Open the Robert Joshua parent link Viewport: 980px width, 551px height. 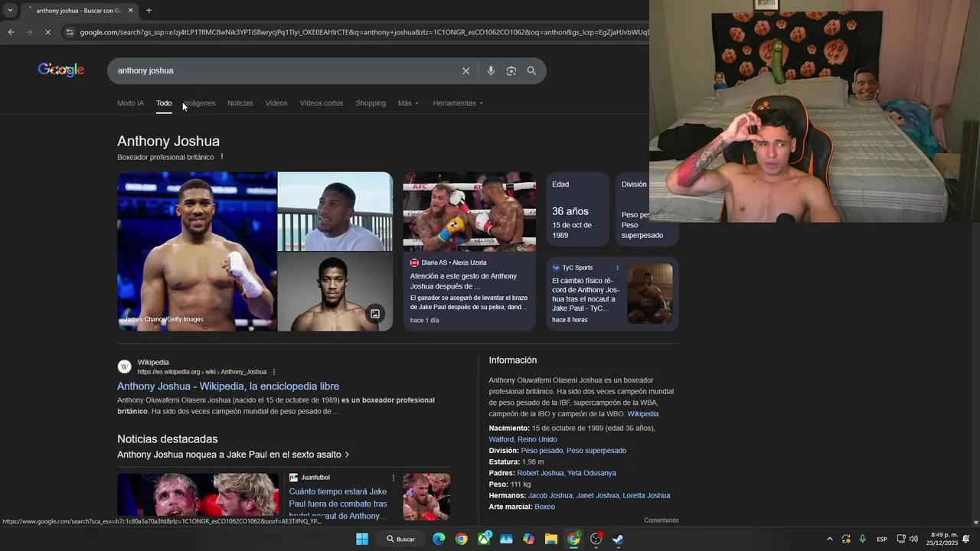click(x=540, y=473)
